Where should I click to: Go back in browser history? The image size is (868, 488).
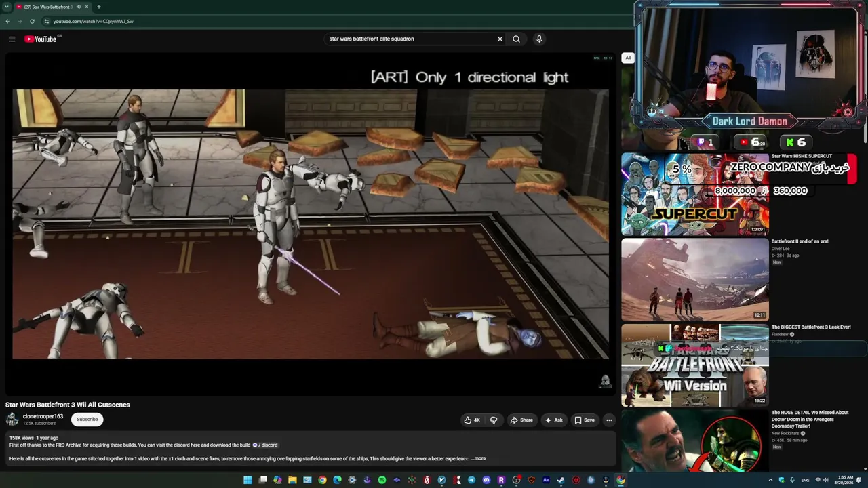pyautogui.click(x=7, y=21)
